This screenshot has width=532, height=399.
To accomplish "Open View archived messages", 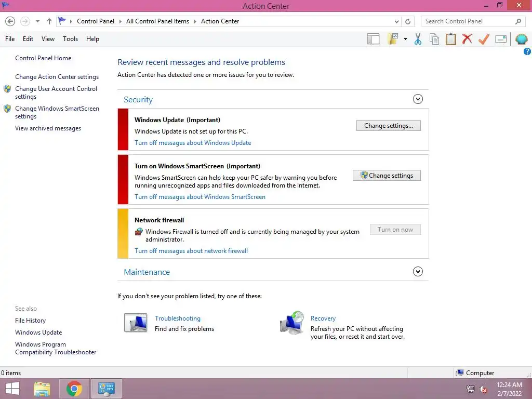I will pyautogui.click(x=48, y=128).
